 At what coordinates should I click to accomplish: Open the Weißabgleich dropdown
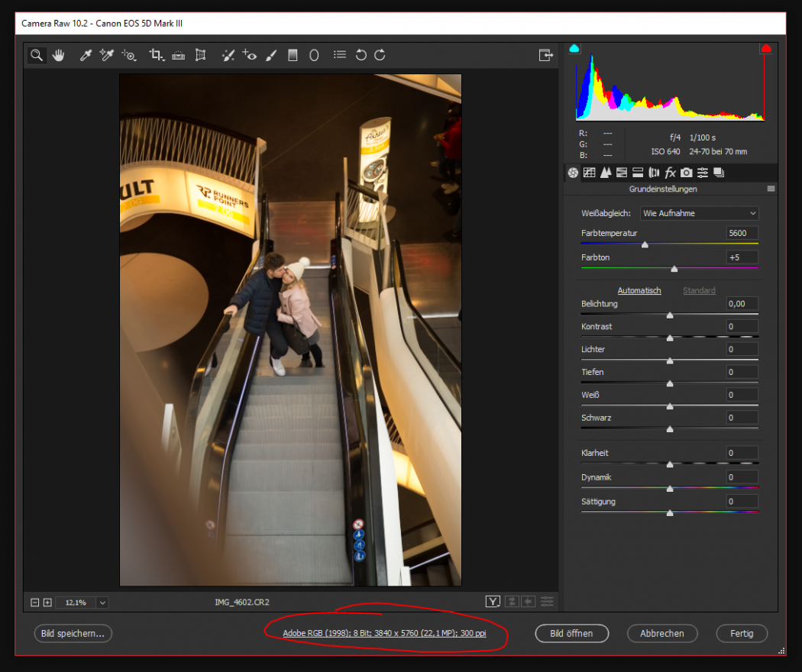coord(698,213)
